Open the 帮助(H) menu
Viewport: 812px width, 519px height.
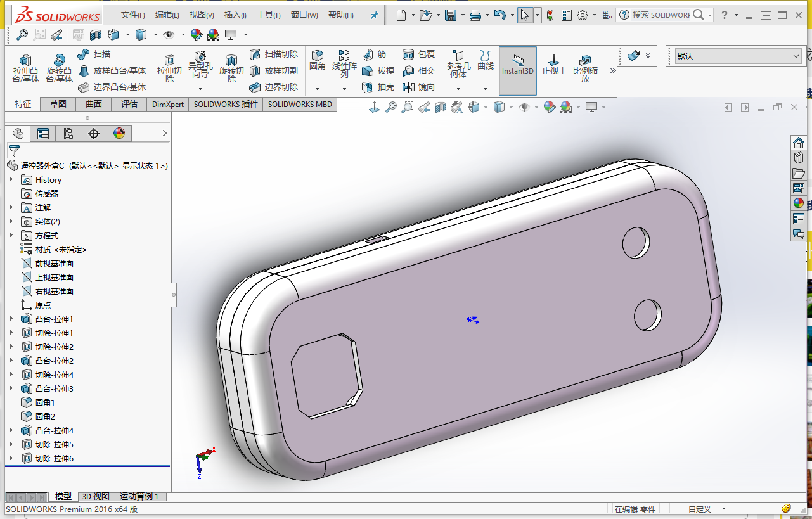pos(341,15)
